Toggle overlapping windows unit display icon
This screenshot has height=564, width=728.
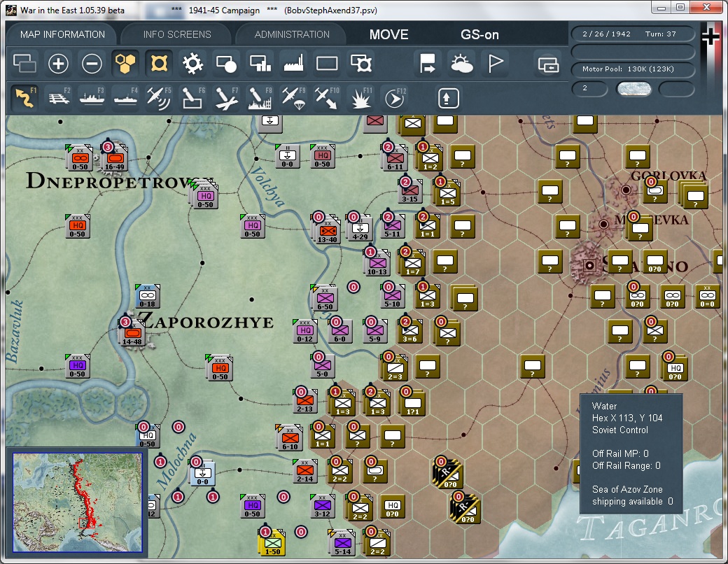click(24, 64)
